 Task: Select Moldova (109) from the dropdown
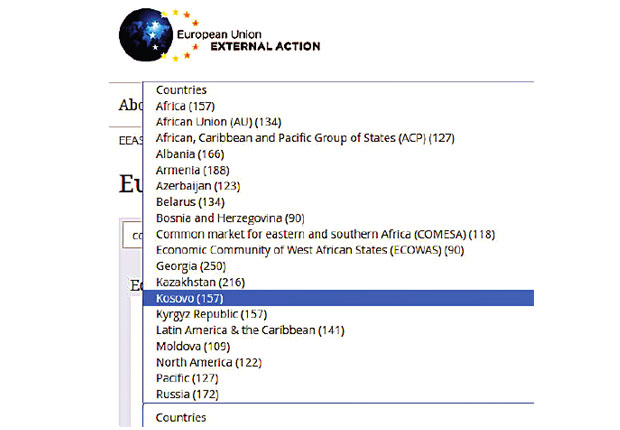pos(192,346)
